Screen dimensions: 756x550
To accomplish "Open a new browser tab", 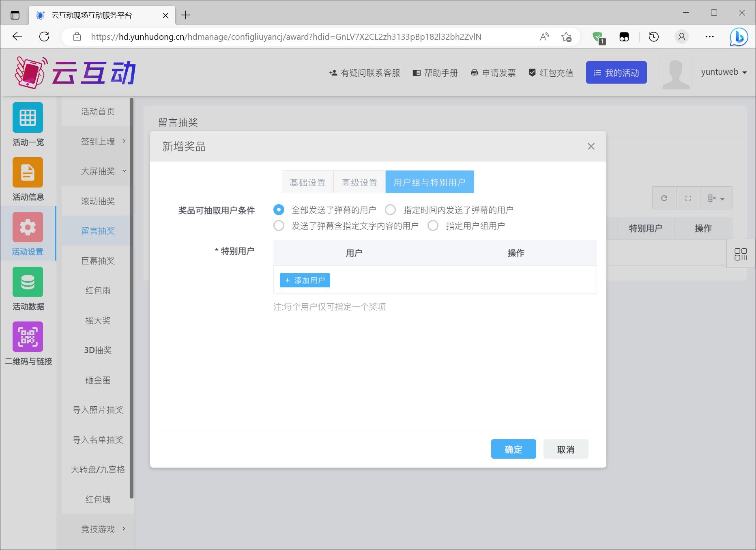I will coord(186,15).
